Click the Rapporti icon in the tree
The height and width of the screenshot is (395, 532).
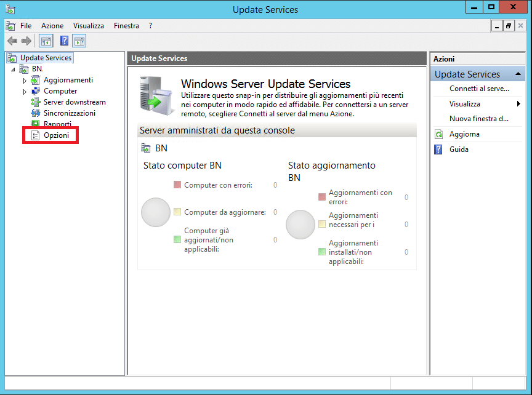pos(35,124)
